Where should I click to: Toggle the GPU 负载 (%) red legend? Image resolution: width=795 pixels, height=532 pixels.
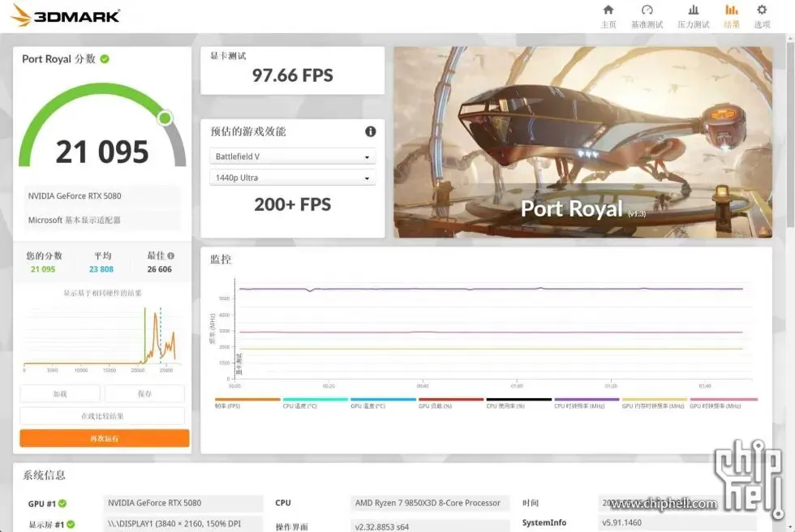tap(451, 403)
